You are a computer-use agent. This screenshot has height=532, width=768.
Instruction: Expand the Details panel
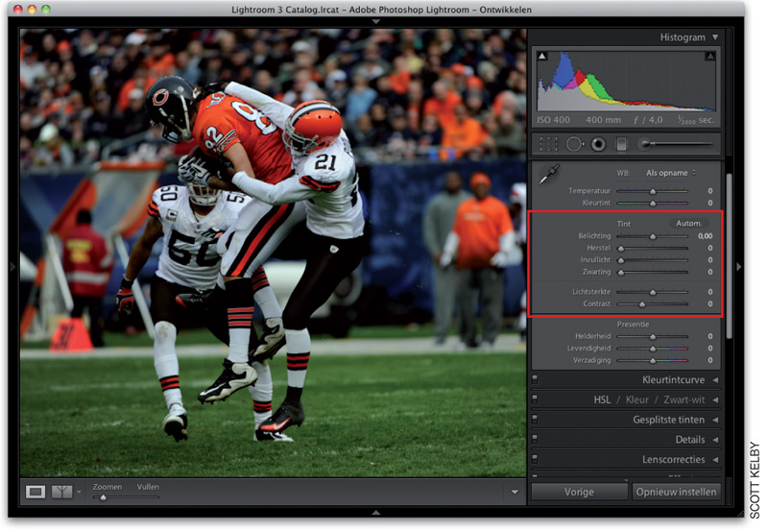(x=715, y=440)
